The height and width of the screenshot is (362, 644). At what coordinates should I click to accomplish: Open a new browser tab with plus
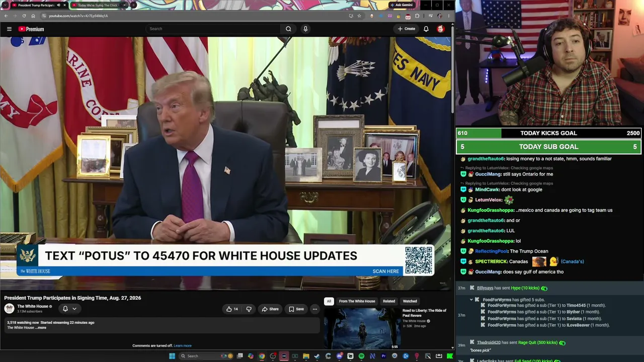point(133,5)
